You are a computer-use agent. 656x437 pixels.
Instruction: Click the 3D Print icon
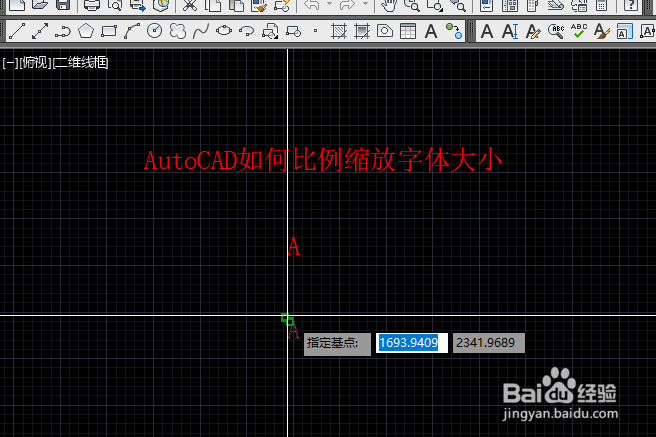pos(161,5)
